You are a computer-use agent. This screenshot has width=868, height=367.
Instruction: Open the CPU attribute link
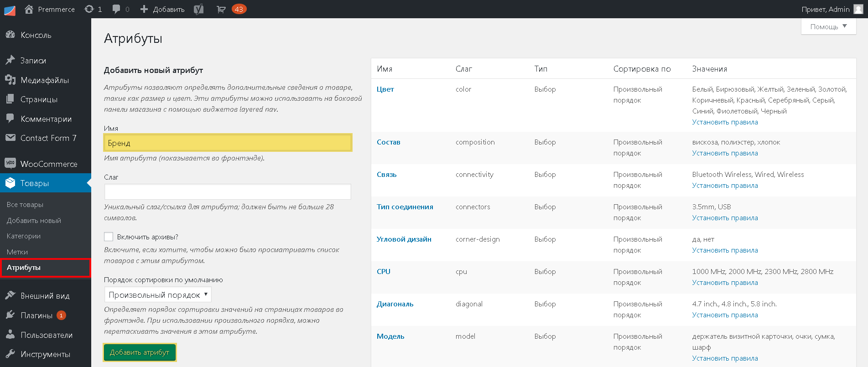tap(384, 272)
